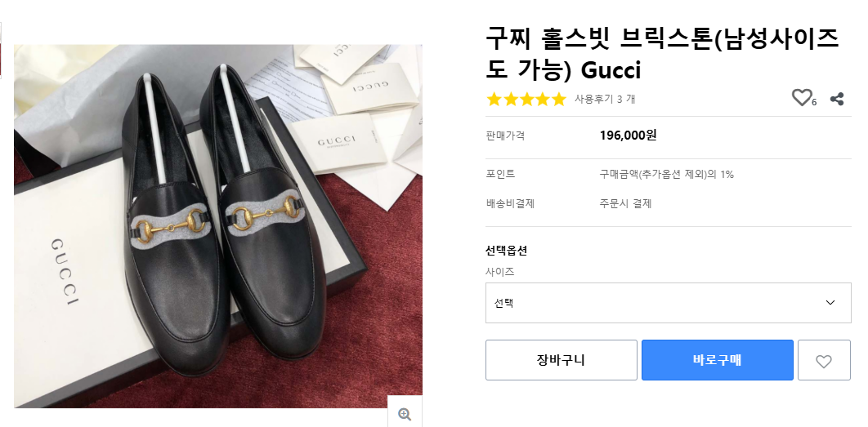Click the 장바구니 cart button

561,360
